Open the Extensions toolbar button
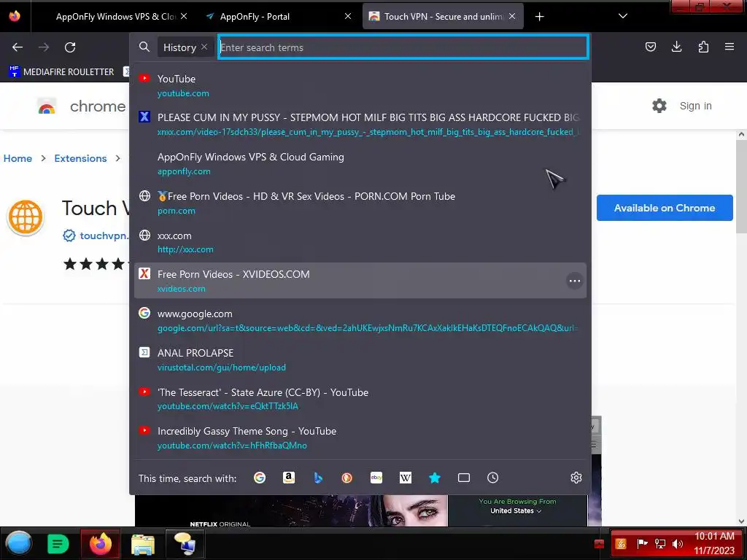The image size is (747, 560). click(x=703, y=47)
